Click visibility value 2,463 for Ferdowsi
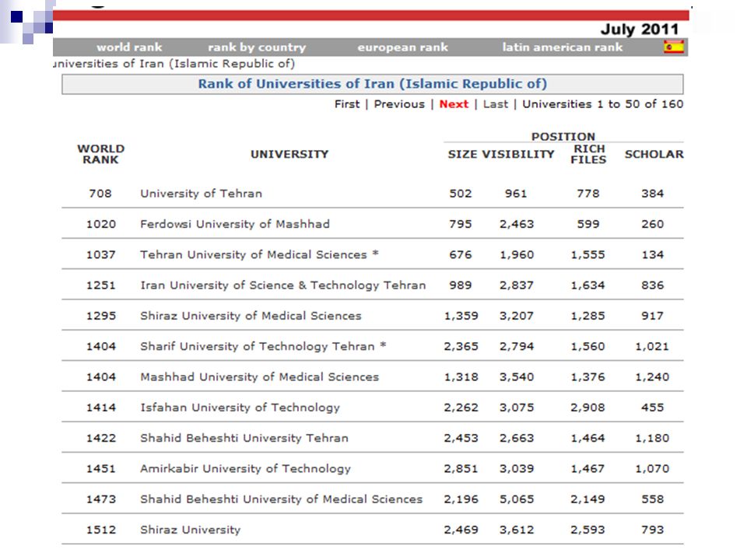Screen dimensions: 747x560 (517, 224)
